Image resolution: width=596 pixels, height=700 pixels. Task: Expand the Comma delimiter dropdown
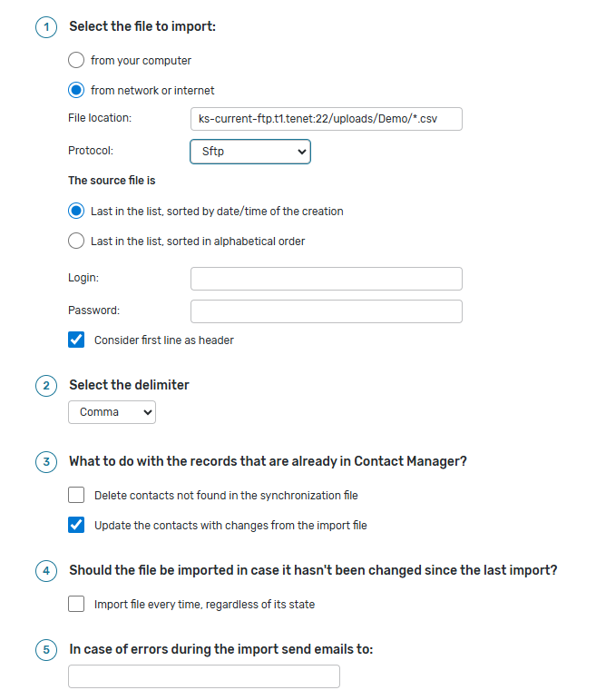pos(112,412)
